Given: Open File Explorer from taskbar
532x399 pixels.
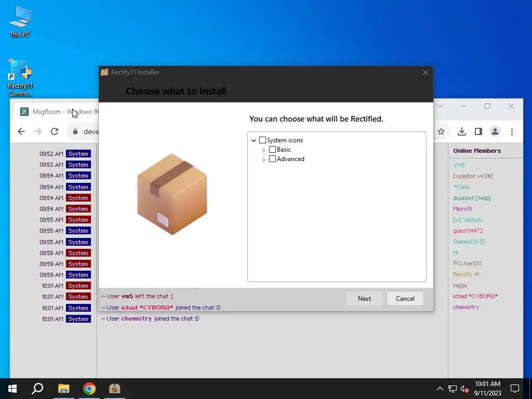Looking at the screenshot, I should pos(63,389).
